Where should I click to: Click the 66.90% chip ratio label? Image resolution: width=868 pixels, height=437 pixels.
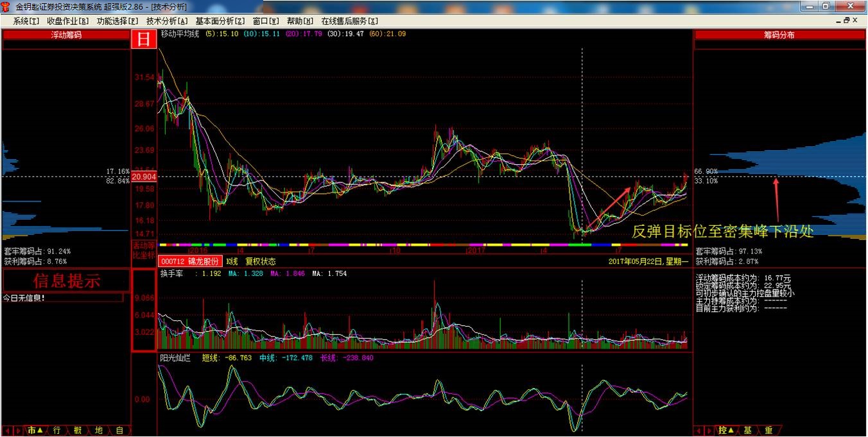click(x=706, y=172)
